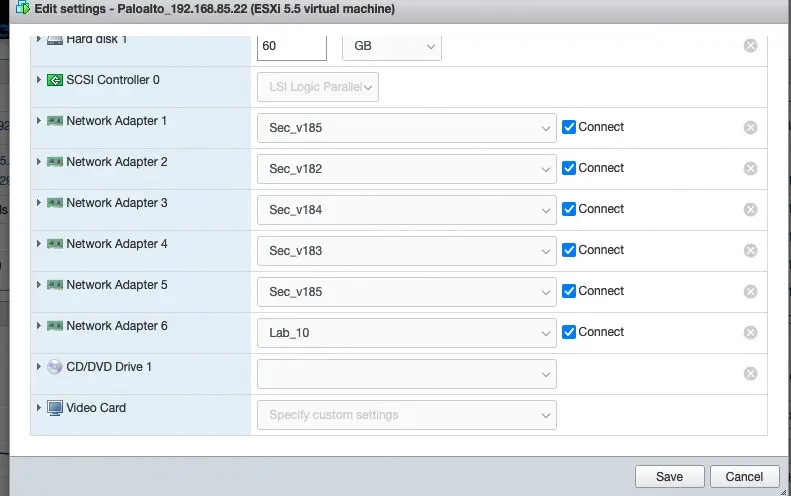Toggle Connect checkbox for Network Adapter 4

click(x=569, y=250)
